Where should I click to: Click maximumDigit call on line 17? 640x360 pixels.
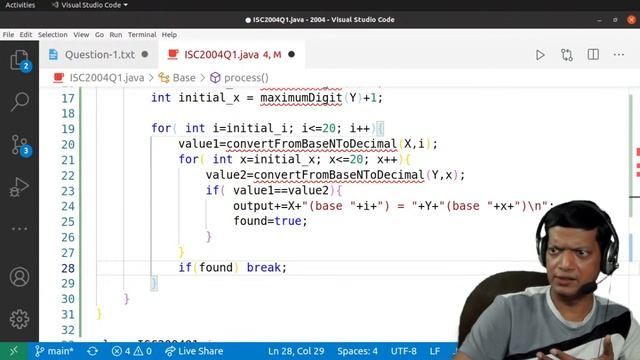[x=301, y=98]
